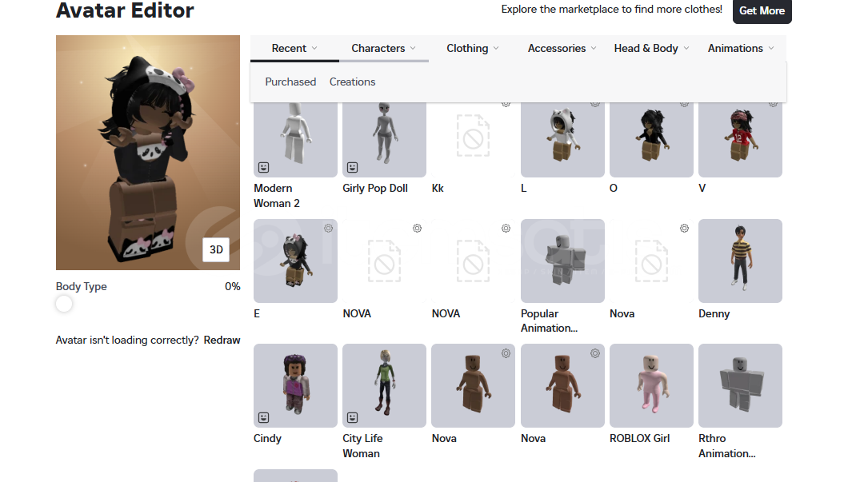868x482 pixels.
Task: Click the '0%' body type value
Action: coord(233,287)
